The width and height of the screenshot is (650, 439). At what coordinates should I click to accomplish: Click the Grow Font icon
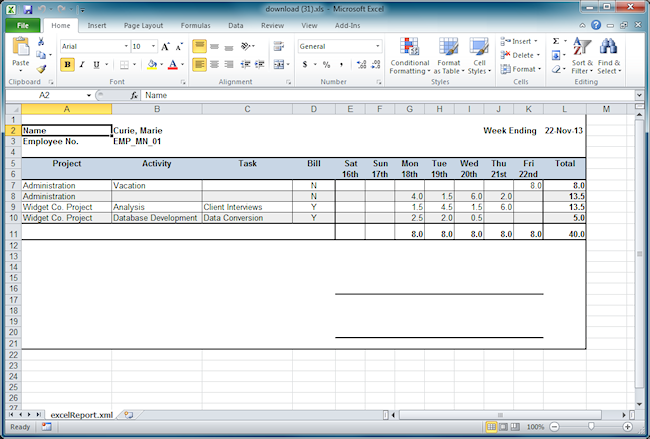click(x=165, y=46)
